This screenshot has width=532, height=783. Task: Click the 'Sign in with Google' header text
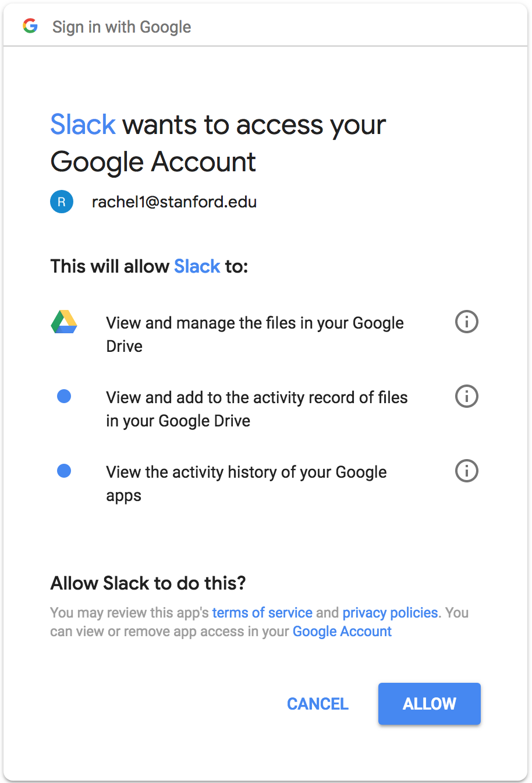click(x=122, y=27)
